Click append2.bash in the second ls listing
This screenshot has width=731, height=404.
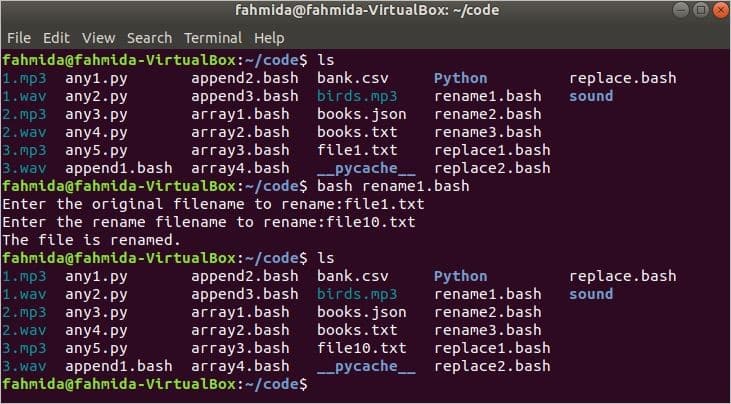pos(245,276)
